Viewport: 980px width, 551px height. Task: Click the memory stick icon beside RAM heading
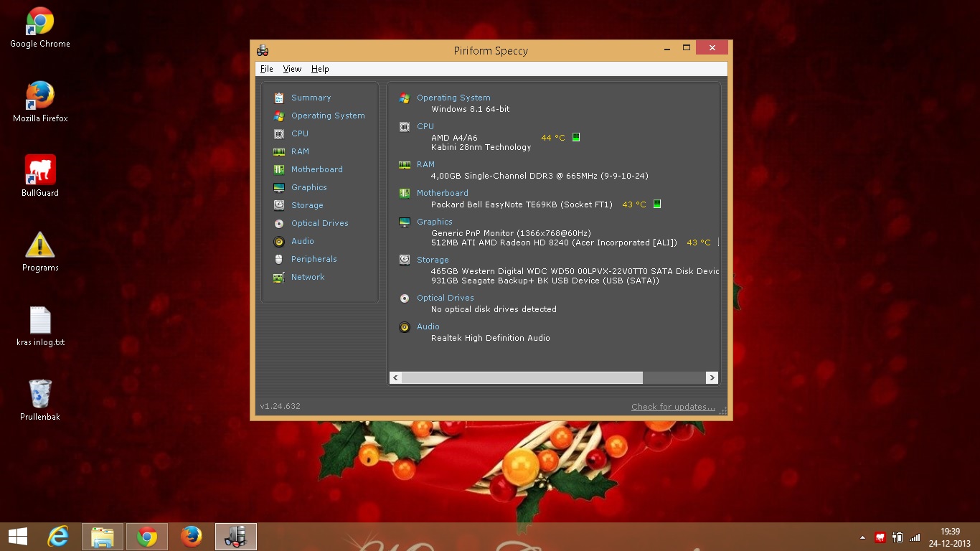coord(405,165)
